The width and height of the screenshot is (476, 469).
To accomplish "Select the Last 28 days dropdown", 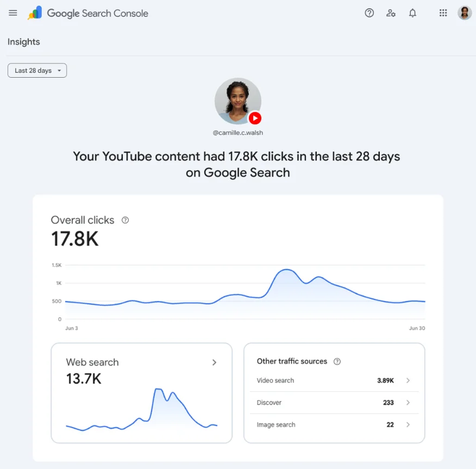I will click(37, 71).
